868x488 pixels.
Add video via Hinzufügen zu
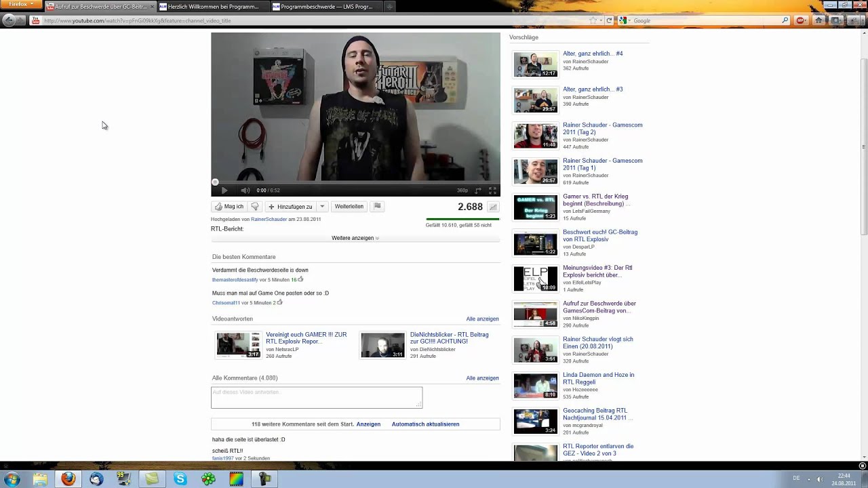[x=290, y=207]
